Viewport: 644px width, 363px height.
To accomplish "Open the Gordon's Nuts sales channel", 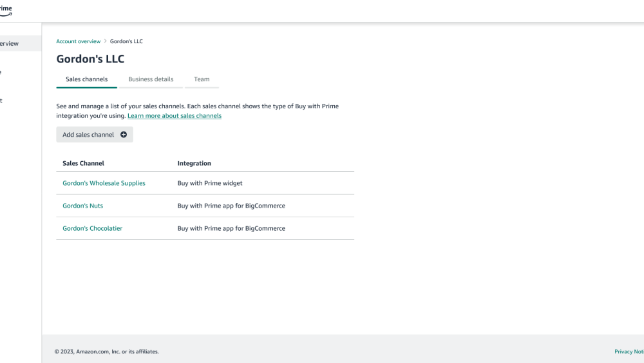I will (82, 206).
